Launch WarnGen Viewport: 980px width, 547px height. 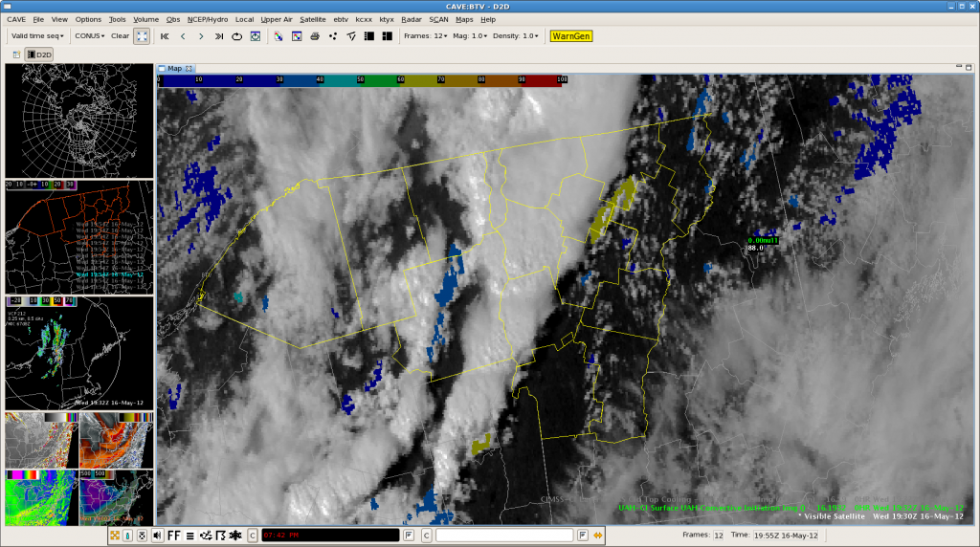click(x=570, y=36)
